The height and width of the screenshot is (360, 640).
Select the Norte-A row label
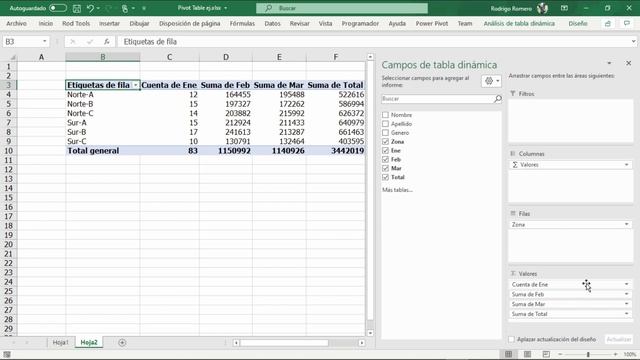tap(102, 94)
